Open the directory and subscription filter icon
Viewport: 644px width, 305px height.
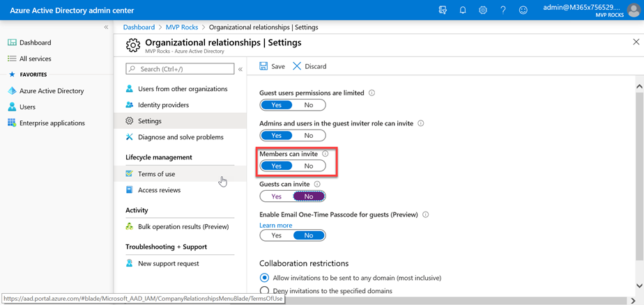(443, 10)
